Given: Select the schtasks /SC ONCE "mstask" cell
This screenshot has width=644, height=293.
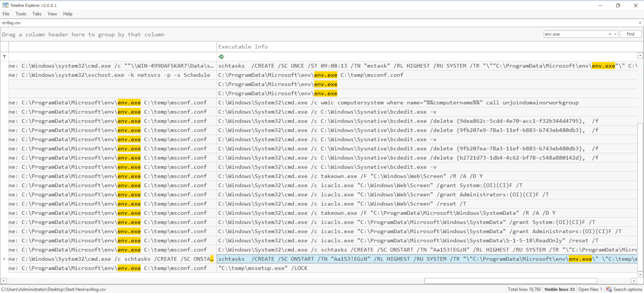Looking at the screenshot, I should pos(427,66).
